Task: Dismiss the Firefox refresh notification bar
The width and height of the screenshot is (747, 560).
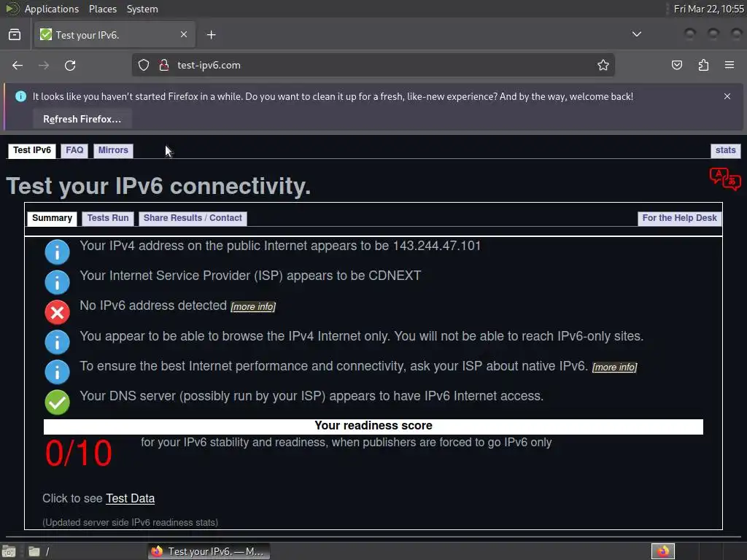Action: [727, 97]
